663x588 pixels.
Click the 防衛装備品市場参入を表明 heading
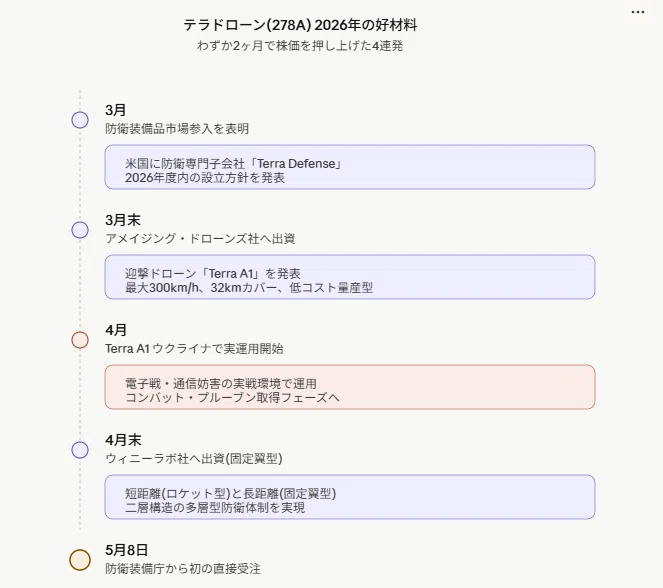coord(177,129)
